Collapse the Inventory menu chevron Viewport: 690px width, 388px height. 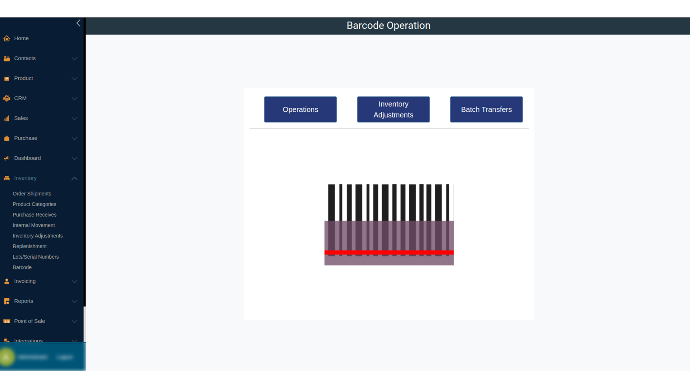74,178
